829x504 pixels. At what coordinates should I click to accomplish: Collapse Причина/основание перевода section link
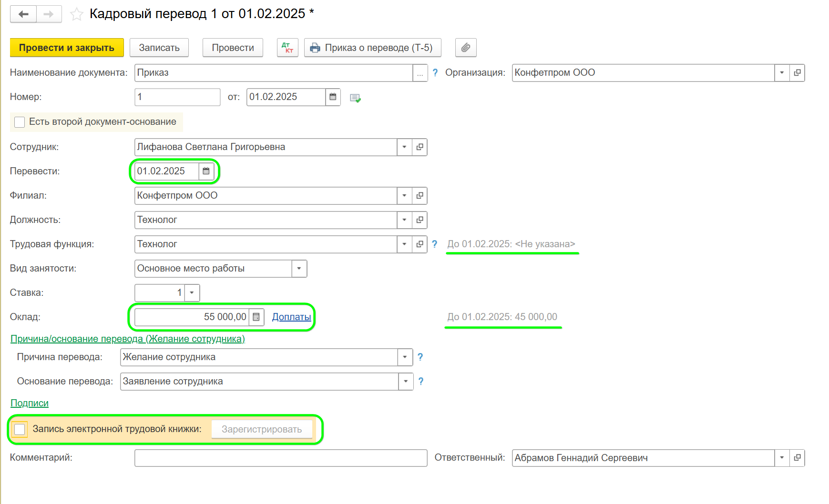(128, 339)
